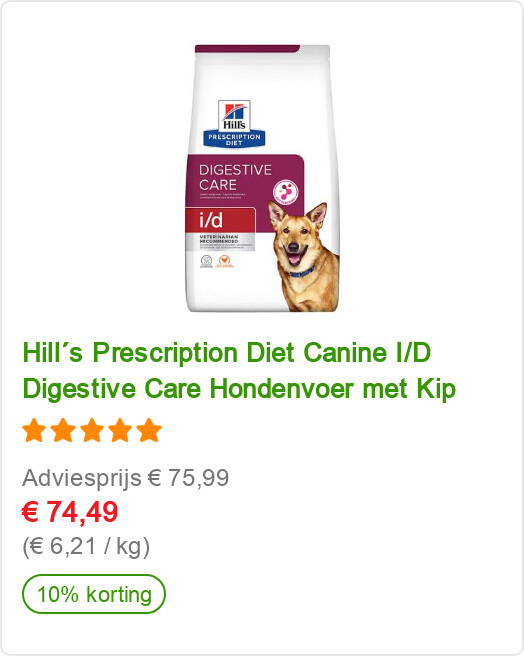Click the orange chicken icon on the bag
524x656 pixels.
pos(225,260)
